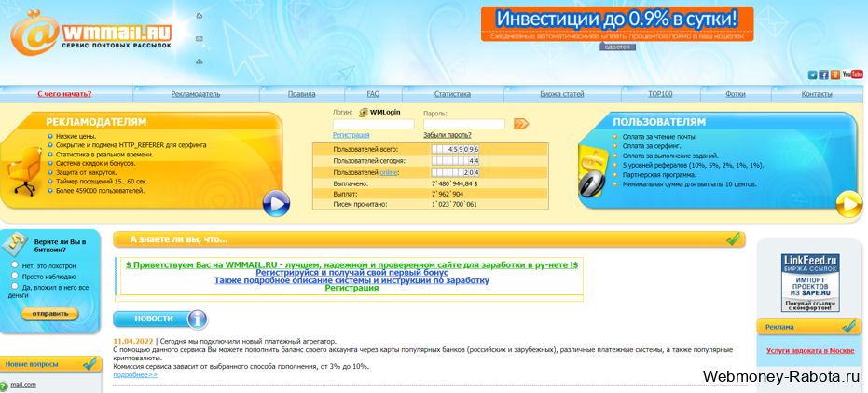Click the Регистрация link under login field
This screenshot has height=393, width=868.
351,135
